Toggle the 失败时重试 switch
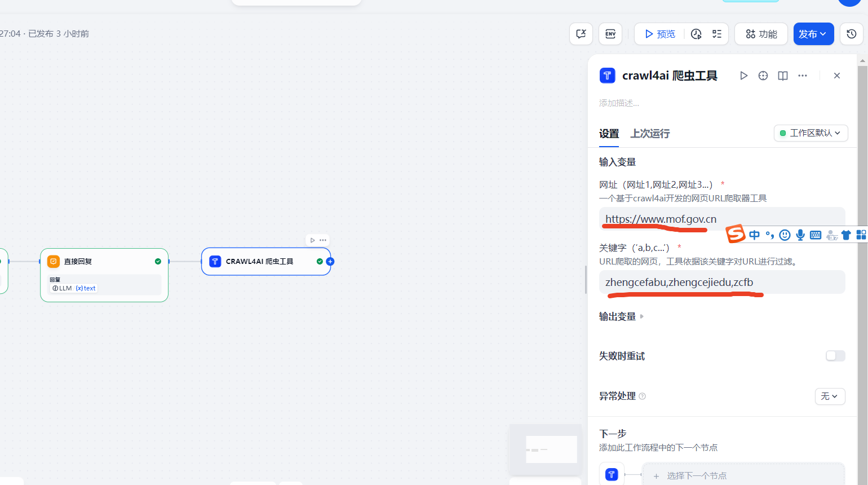Screen dimensions: 868x485 (x=835, y=356)
